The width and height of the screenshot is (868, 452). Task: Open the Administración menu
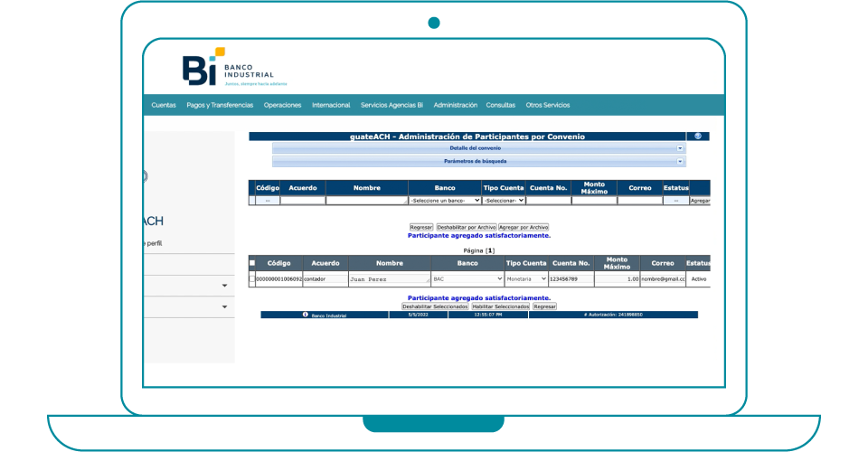coord(455,105)
